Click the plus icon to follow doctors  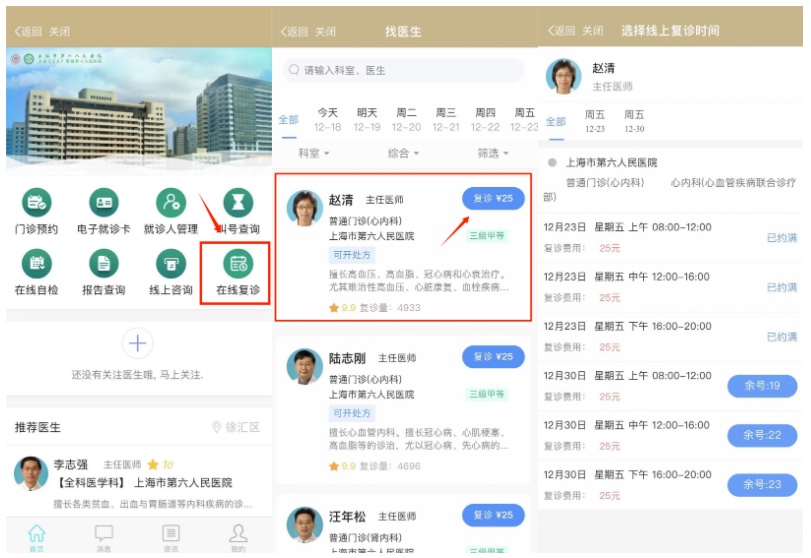(x=137, y=344)
